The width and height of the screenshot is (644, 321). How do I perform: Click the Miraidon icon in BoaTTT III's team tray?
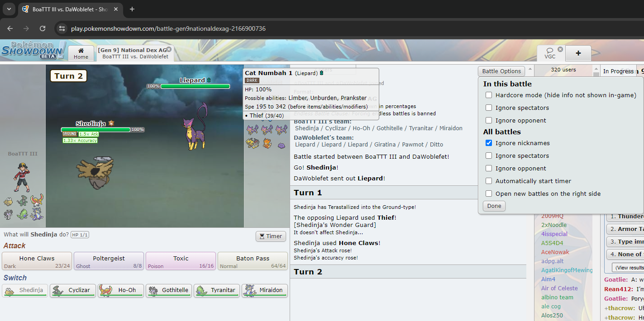pos(37,214)
